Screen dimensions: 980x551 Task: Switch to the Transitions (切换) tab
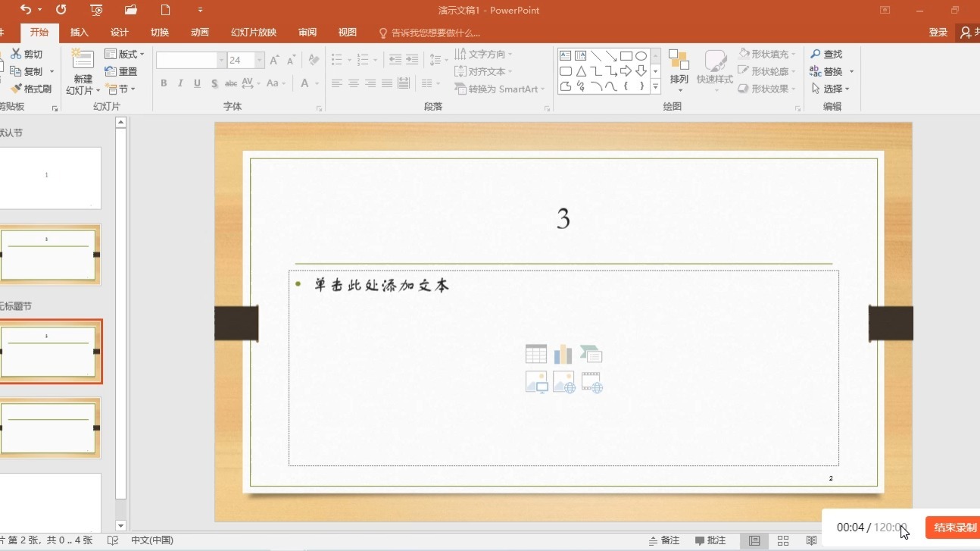point(160,33)
